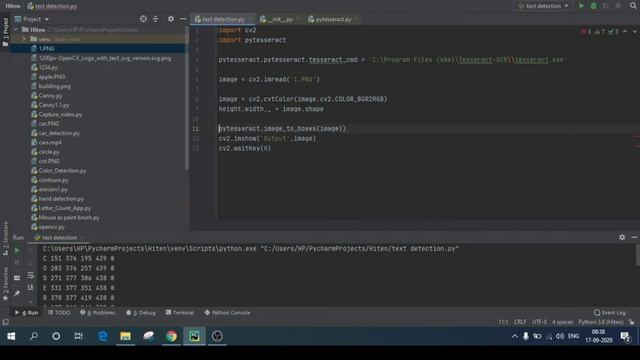Pin the Run tab with pin icon
Viewport: 640px width, 360px height.
click(x=17, y=293)
